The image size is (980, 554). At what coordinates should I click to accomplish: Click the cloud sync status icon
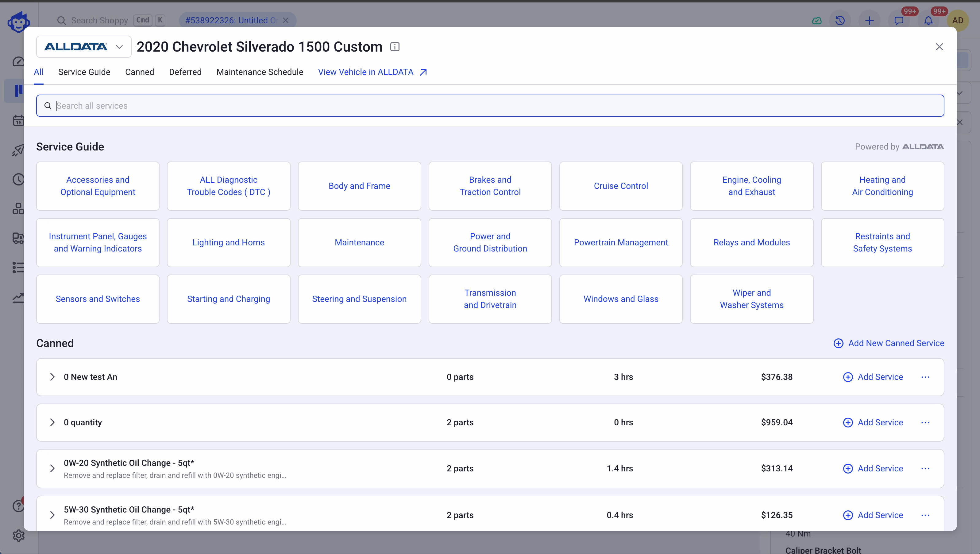[816, 21]
